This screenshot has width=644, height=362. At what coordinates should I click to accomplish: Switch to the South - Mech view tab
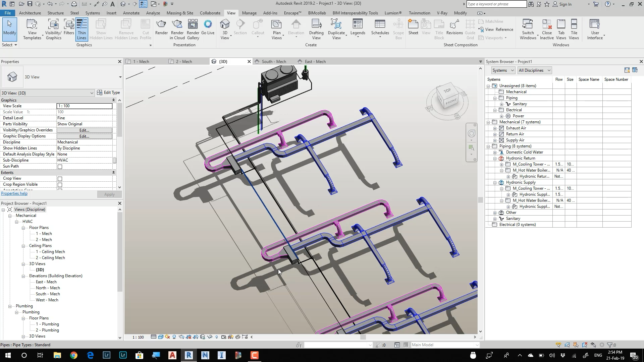(273, 62)
